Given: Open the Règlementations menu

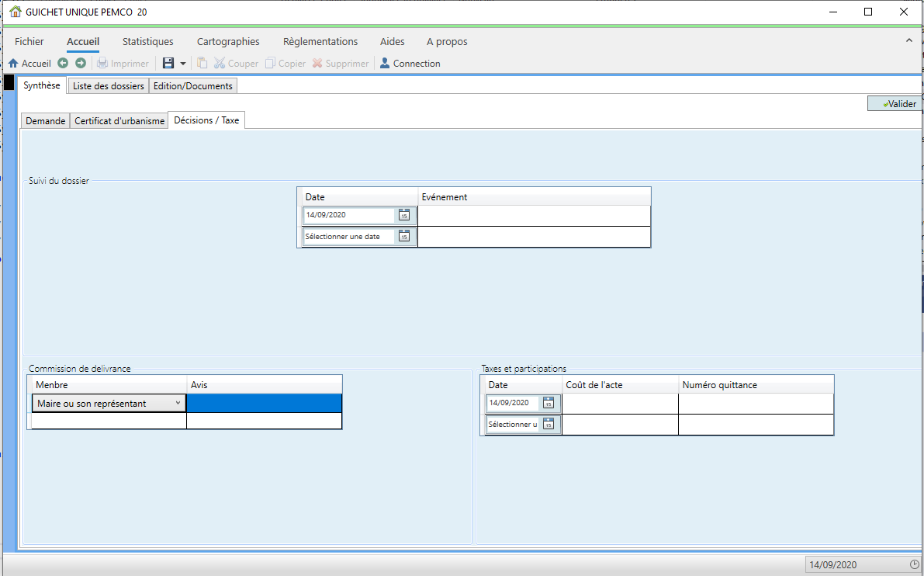Looking at the screenshot, I should pyautogui.click(x=320, y=41).
